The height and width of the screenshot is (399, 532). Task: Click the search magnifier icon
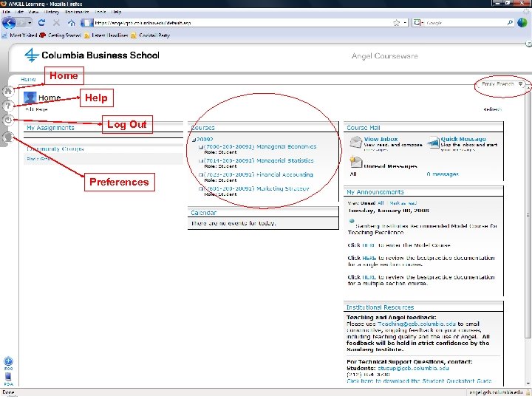[510, 22]
